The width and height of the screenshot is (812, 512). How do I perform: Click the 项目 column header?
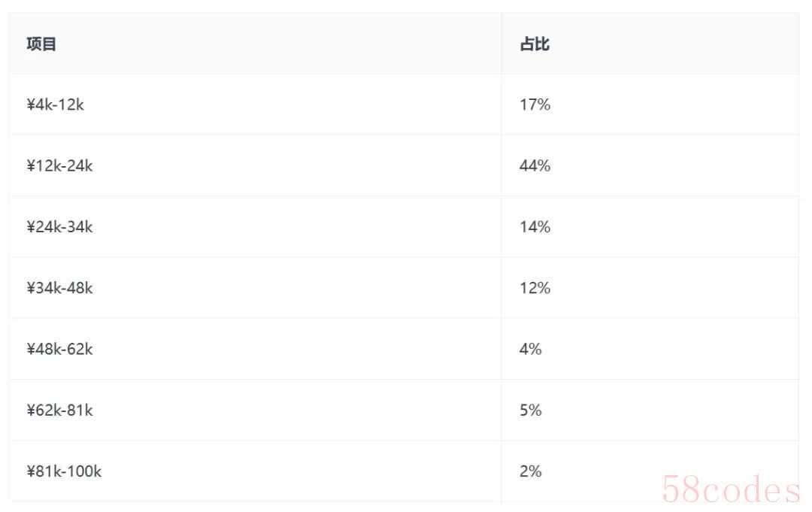click(41, 44)
